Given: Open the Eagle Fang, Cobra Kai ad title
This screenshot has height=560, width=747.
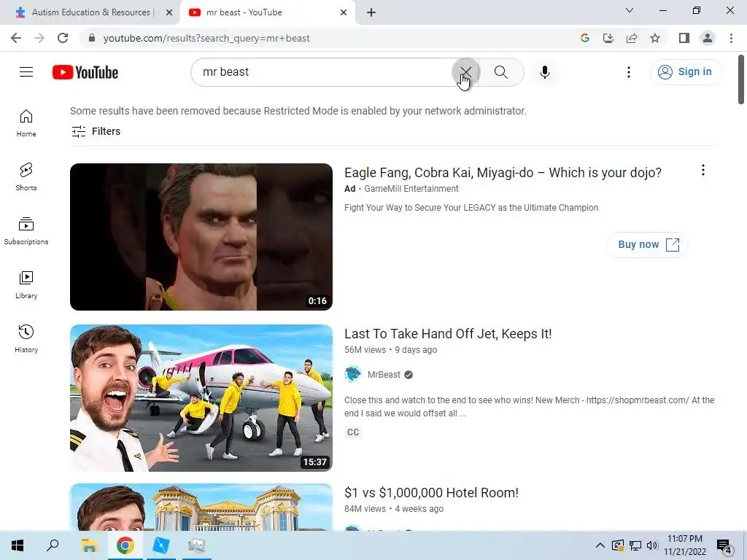Looking at the screenshot, I should pyautogui.click(x=503, y=172).
